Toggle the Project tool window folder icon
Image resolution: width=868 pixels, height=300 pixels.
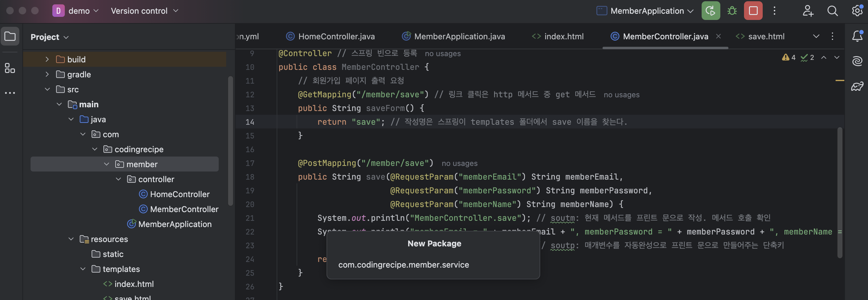(x=10, y=36)
